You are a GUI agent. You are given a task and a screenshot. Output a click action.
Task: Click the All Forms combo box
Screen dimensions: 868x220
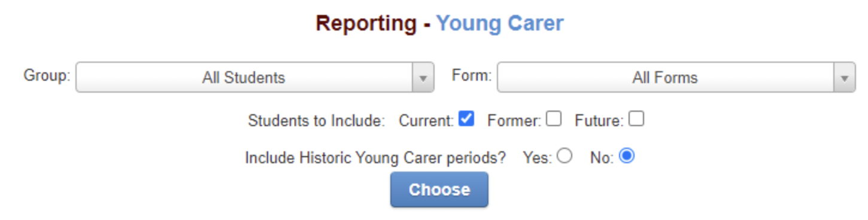click(x=676, y=78)
